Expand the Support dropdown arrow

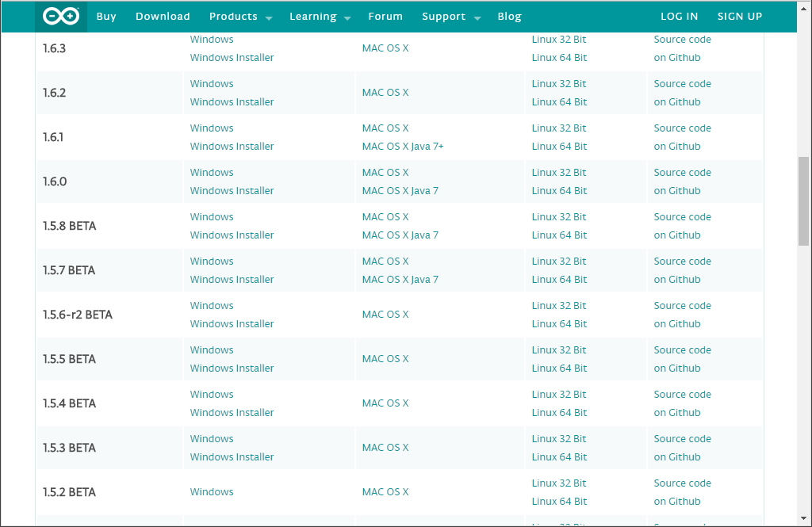coord(477,18)
